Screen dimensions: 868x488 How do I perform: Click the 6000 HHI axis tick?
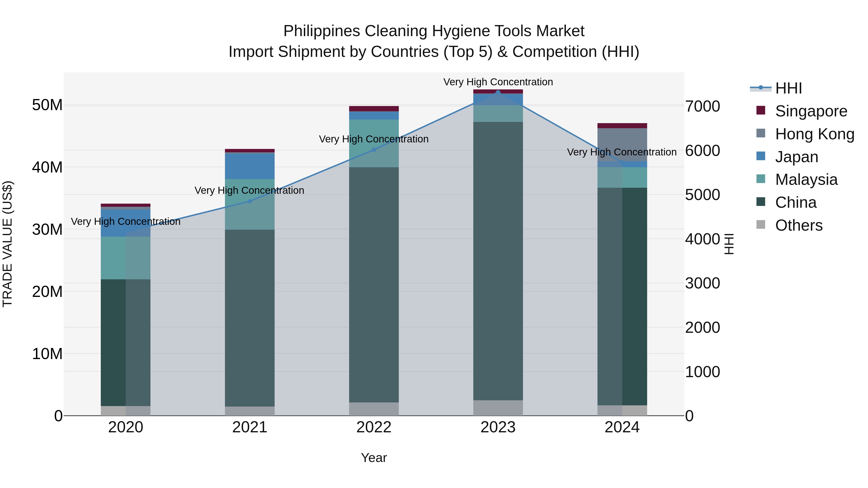click(703, 151)
